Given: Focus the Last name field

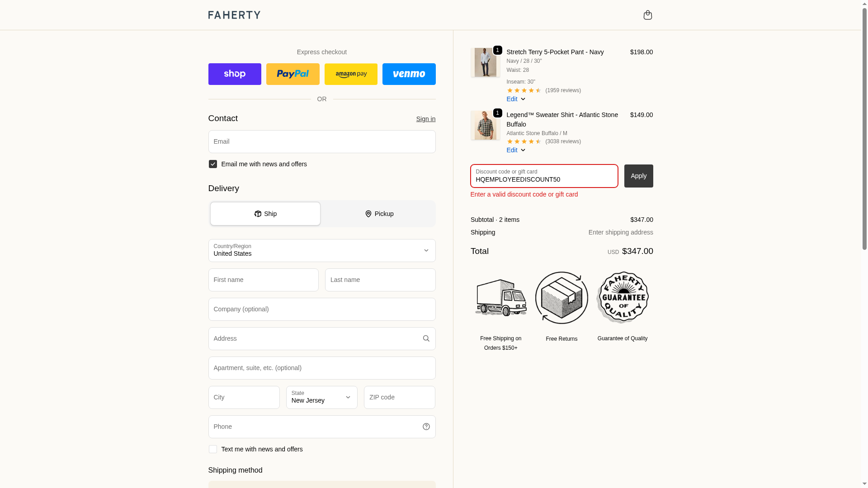Looking at the screenshot, I should 380,280.
